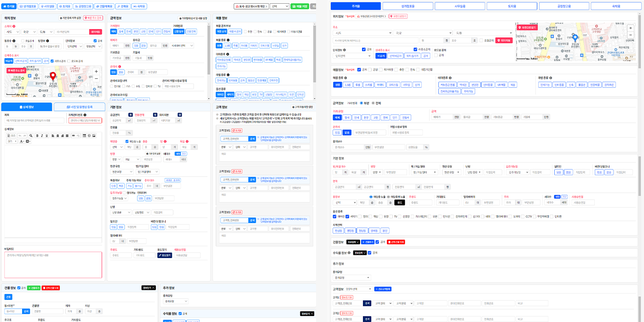This screenshot has width=644, height=322.
Task: Select the 전체 radio in right 금액정보
Action: (373, 103)
